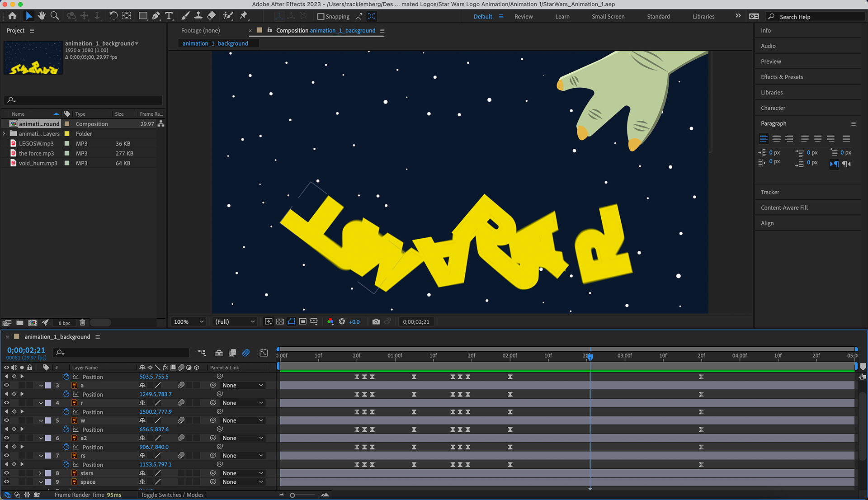The image size is (868, 500).
Task: Open the Effects & Presets panel
Action: pyautogui.click(x=782, y=77)
